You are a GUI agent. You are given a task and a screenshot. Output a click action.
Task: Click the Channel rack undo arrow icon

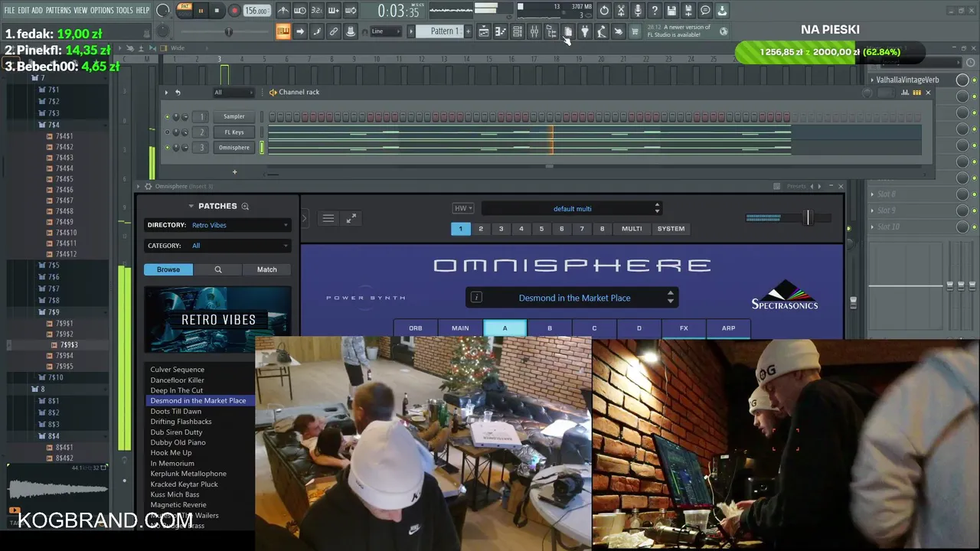coord(178,93)
